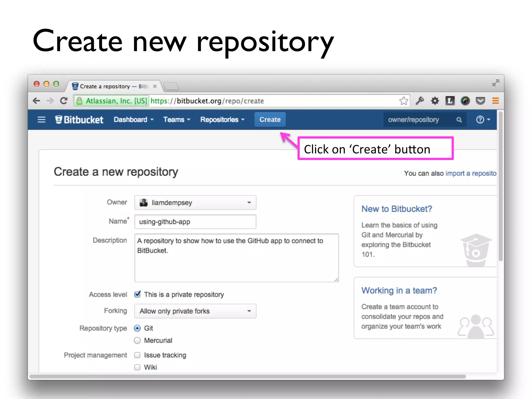Click the team people illustration
Image resolution: width=532 pixels, height=399 pixels.
click(x=476, y=326)
